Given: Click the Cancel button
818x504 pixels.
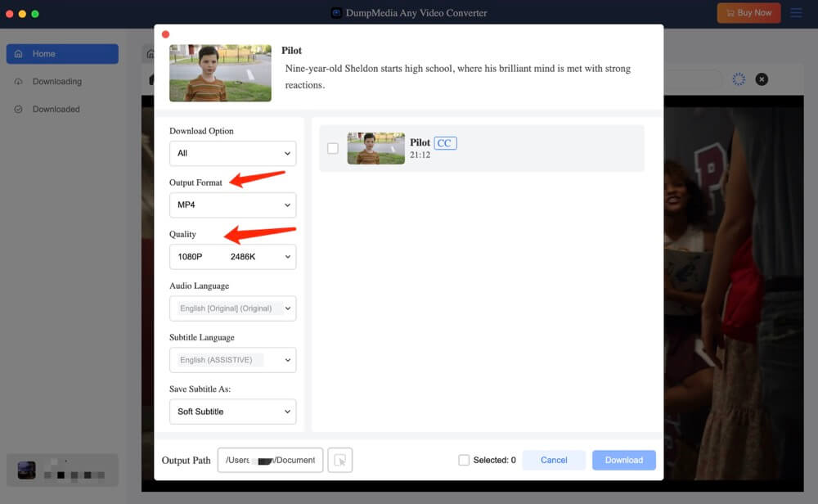Looking at the screenshot, I should (554, 460).
